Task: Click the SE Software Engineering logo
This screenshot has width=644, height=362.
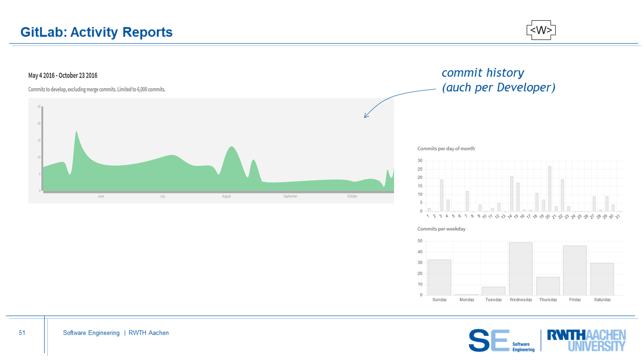Action: [x=502, y=340]
